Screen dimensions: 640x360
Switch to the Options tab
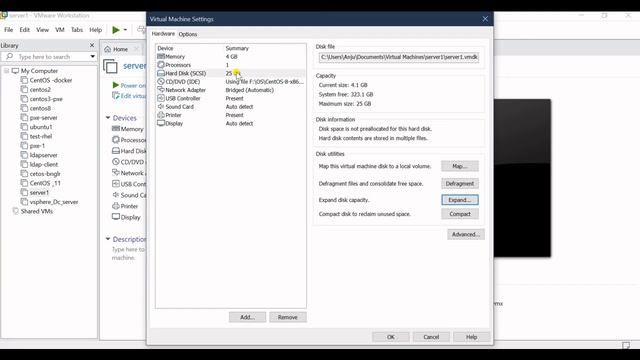tap(188, 34)
